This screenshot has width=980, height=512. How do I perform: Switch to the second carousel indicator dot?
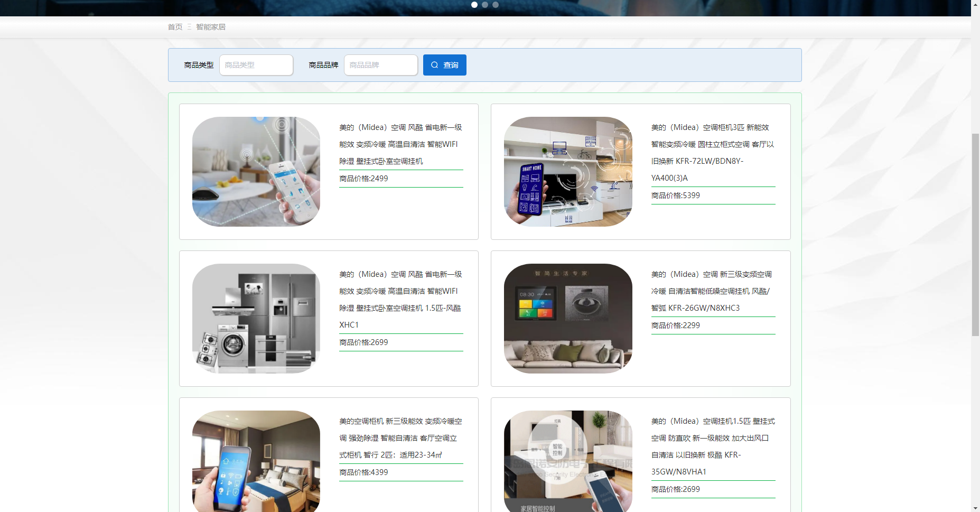click(x=485, y=5)
